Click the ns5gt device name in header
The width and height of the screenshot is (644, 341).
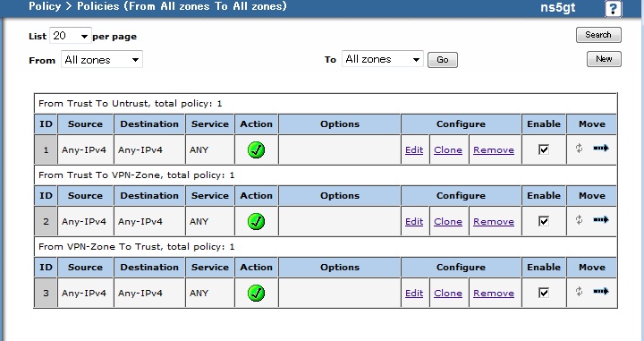click(558, 7)
